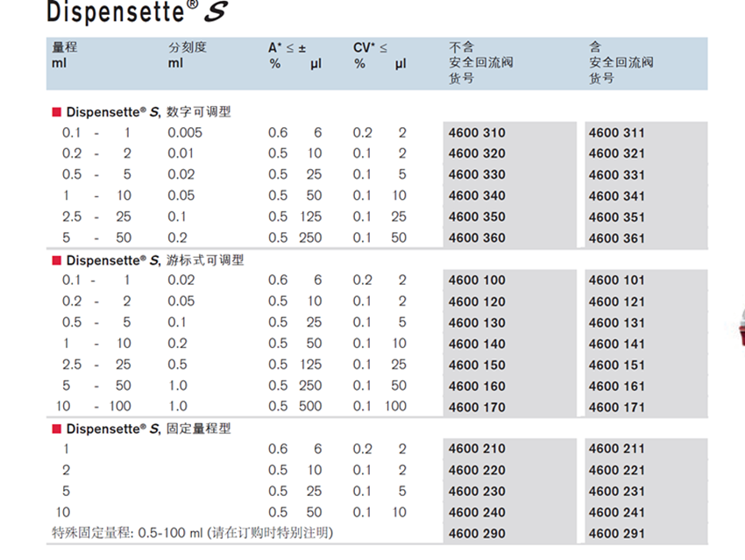The height and width of the screenshot is (560, 745).
Task: Select catalog number 4600 310
Action: [477, 133]
